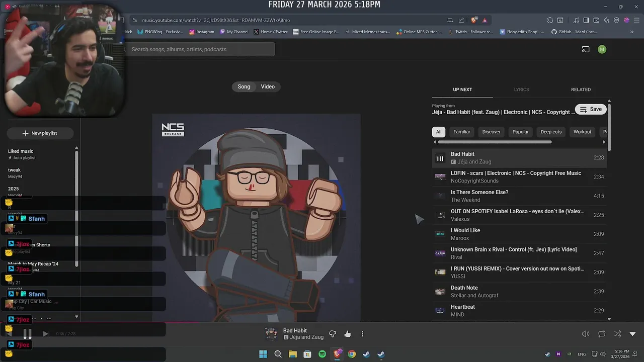
Task: Open browser extensions puzzle icon
Action: point(550,20)
